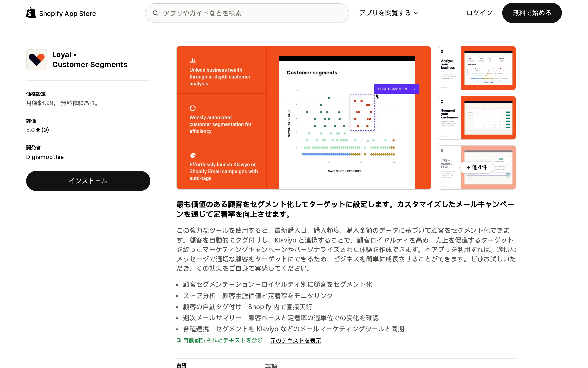Click the インストール button
The image size is (588, 368).
coord(88,181)
